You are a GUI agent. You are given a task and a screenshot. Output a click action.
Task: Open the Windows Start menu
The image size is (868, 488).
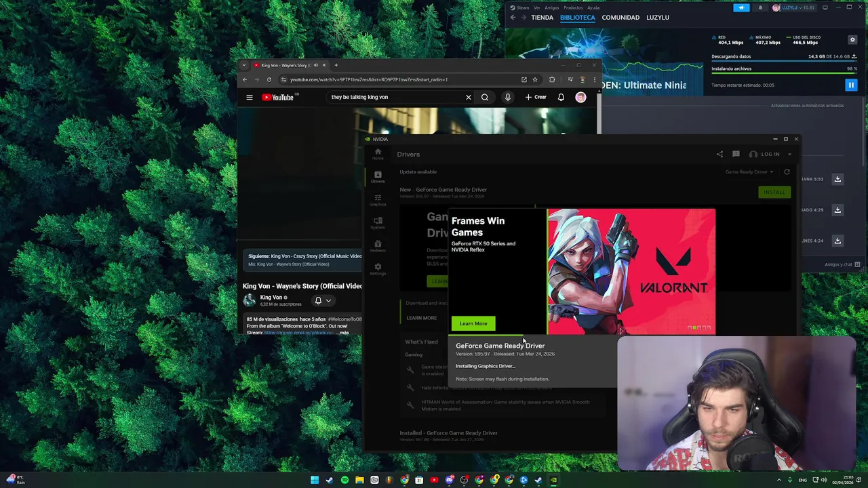315,480
